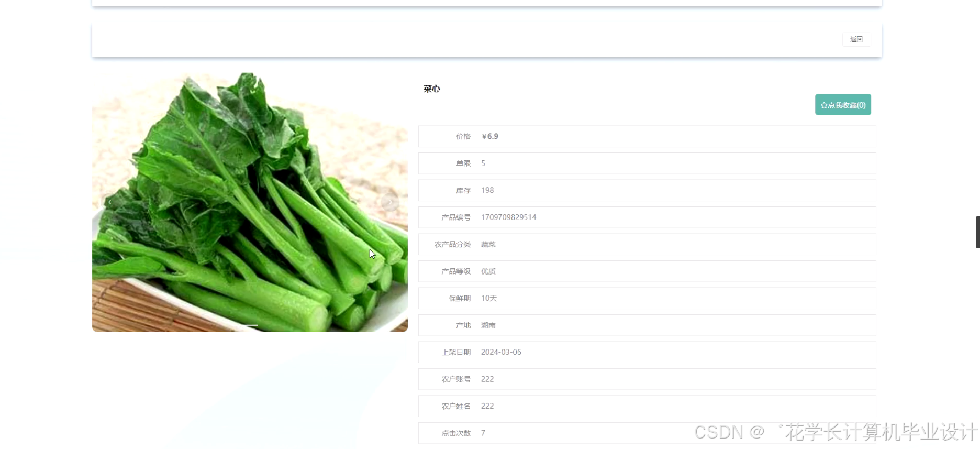Image resolution: width=980 pixels, height=449 pixels.
Task: Click the 农户账号 label
Action: pos(456,379)
